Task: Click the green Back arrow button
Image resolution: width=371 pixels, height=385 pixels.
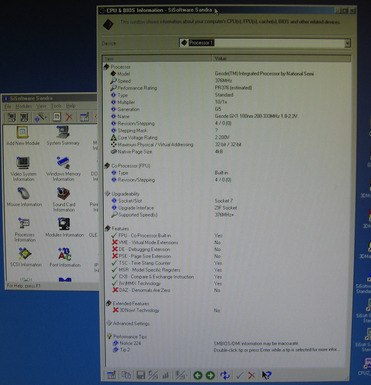Action: point(198,375)
